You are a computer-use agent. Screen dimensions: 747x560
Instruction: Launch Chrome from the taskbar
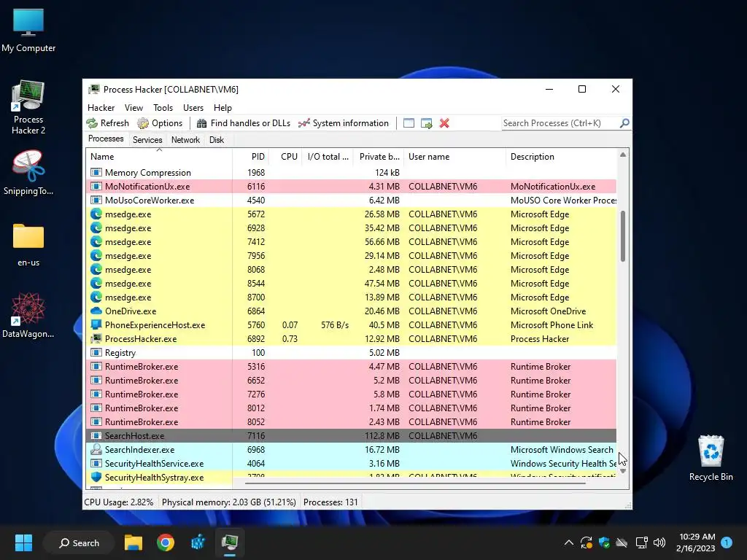(x=166, y=542)
